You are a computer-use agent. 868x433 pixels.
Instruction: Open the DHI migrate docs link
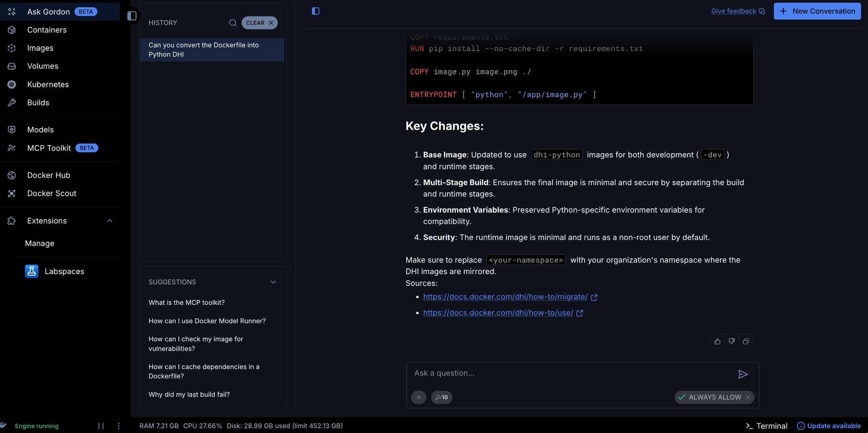tap(505, 297)
